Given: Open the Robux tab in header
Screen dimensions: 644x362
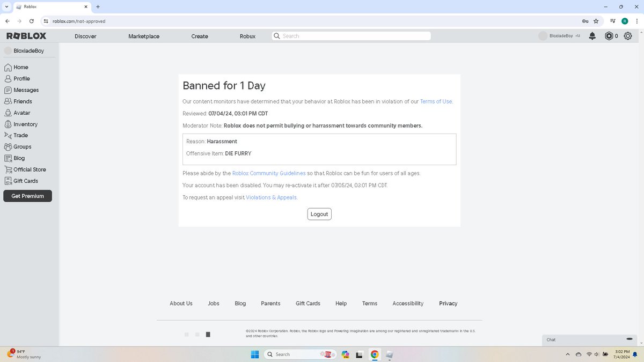Looking at the screenshot, I should click(247, 36).
